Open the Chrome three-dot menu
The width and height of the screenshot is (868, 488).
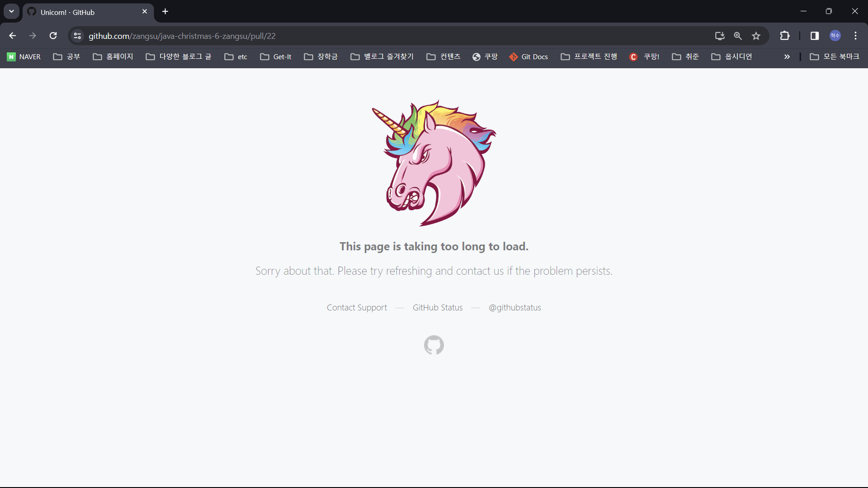click(855, 36)
